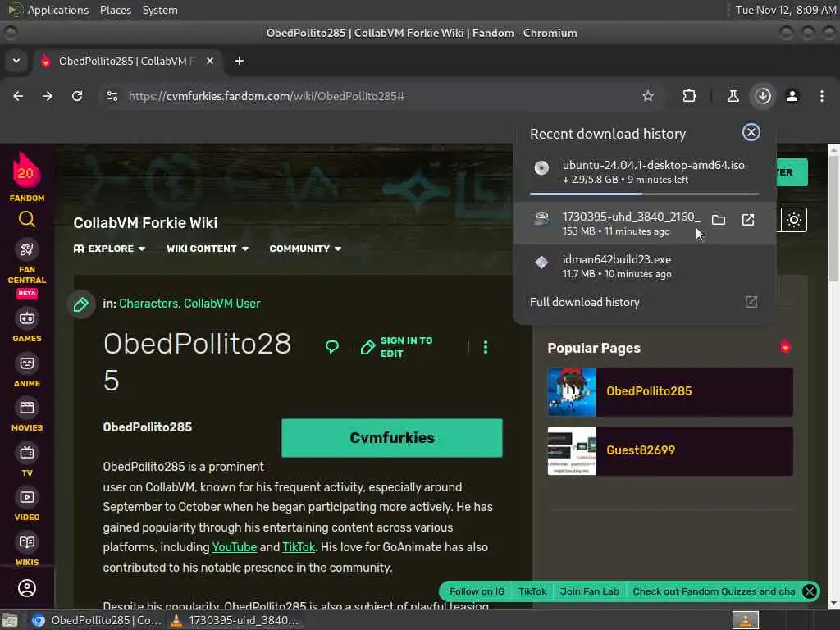Open the Places menu
Image resolution: width=840 pixels, height=630 pixels.
[115, 10]
